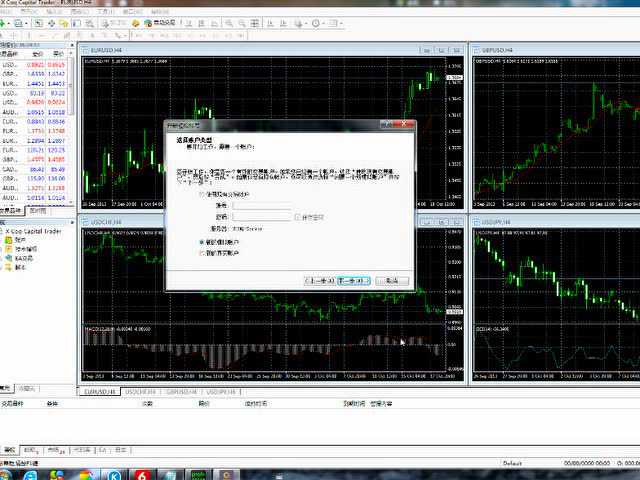The image size is (640, 480).
Task: Switch to Market Watch tick chart tab
Action: (38, 211)
